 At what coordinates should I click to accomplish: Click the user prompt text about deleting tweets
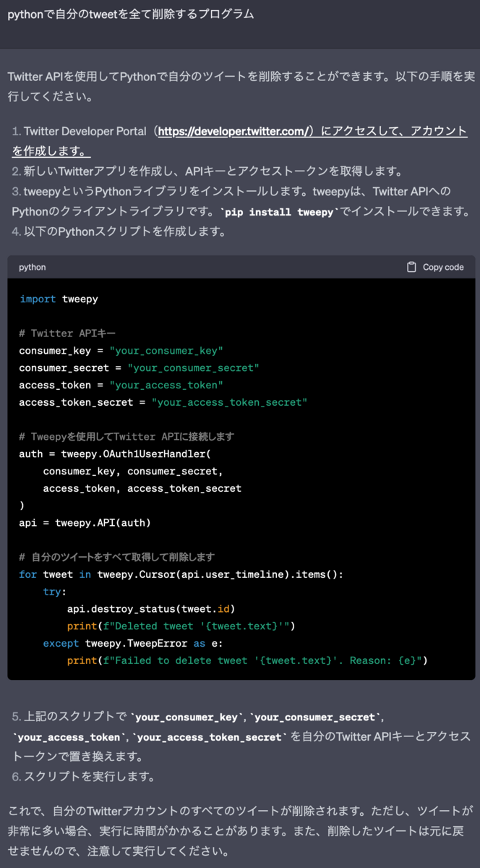click(131, 14)
